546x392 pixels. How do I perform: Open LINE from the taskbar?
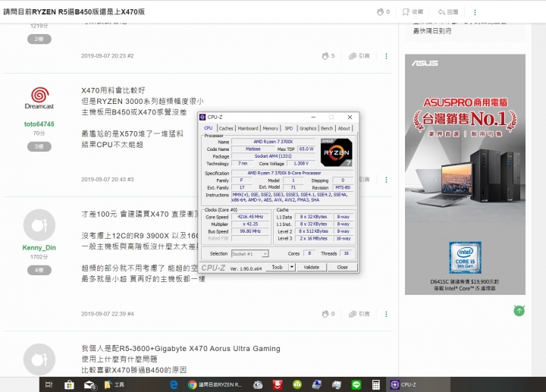(356, 384)
